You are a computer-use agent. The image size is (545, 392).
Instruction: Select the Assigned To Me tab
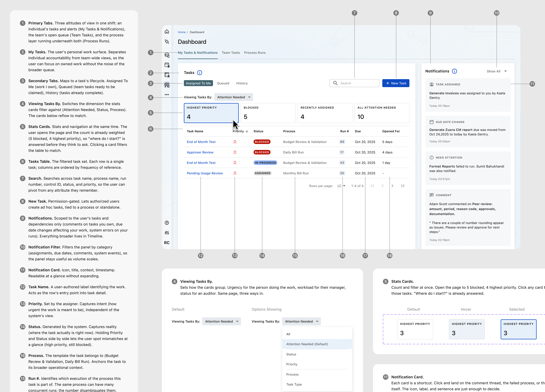(198, 83)
